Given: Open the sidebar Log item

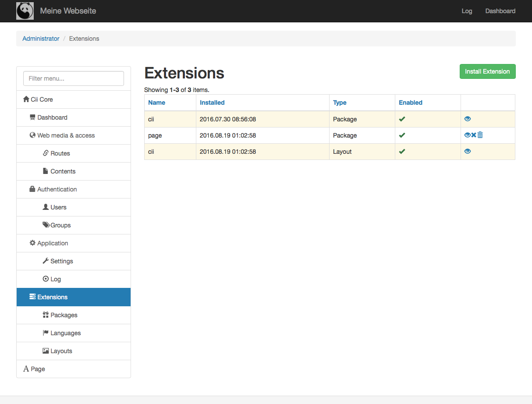Looking at the screenshot, I should (74, 279).
